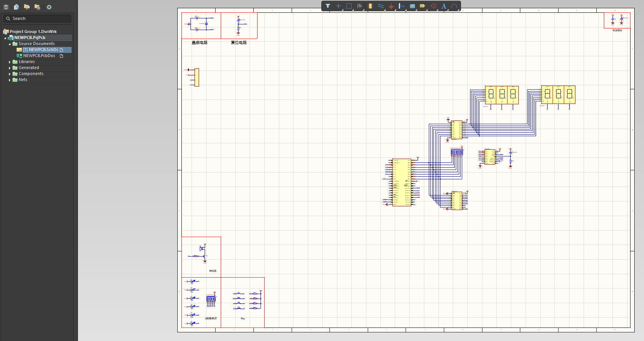The image size is (644, 341).
Task: Select the Generated folder label
Action: 29,68
